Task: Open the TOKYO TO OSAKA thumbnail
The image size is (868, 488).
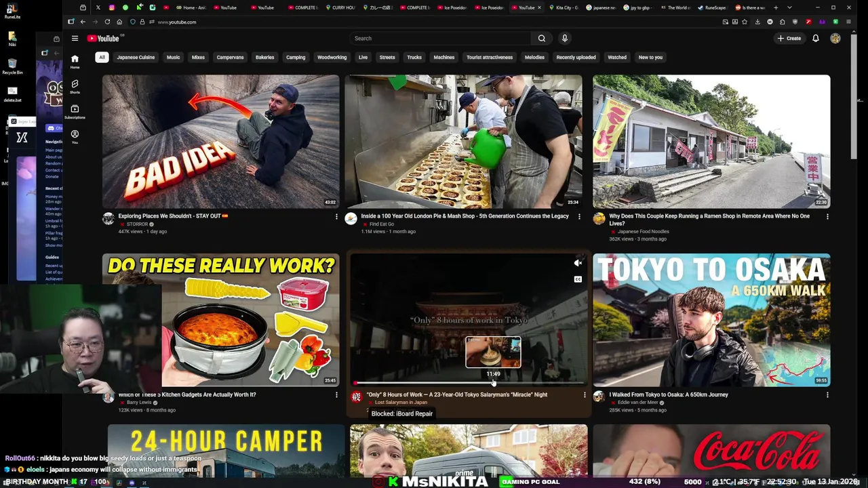Action: [x=711, y=319]
